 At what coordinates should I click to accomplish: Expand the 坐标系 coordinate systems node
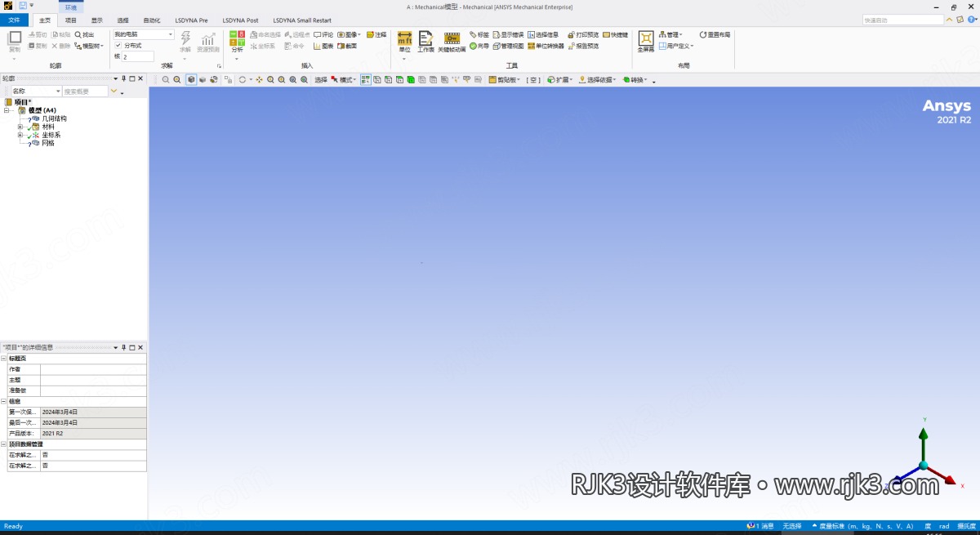point(20,135)
